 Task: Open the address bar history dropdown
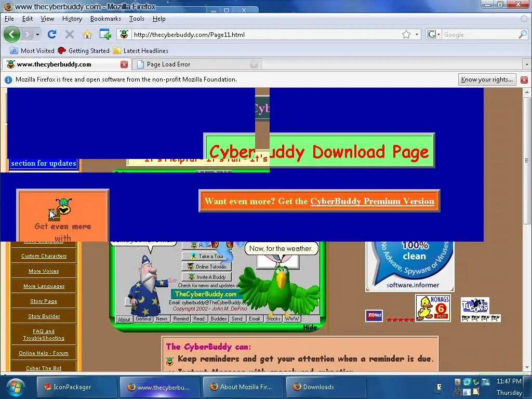(x=417, y=35)
